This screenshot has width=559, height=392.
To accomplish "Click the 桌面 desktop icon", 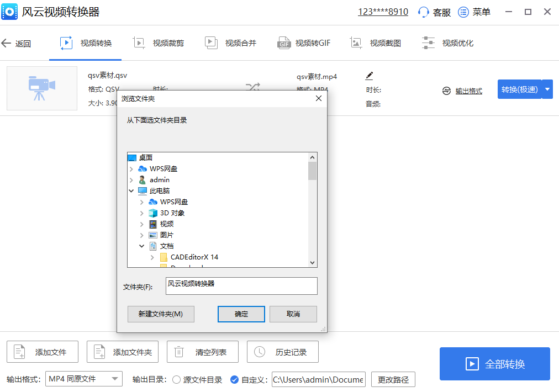I will click(132, 157).
